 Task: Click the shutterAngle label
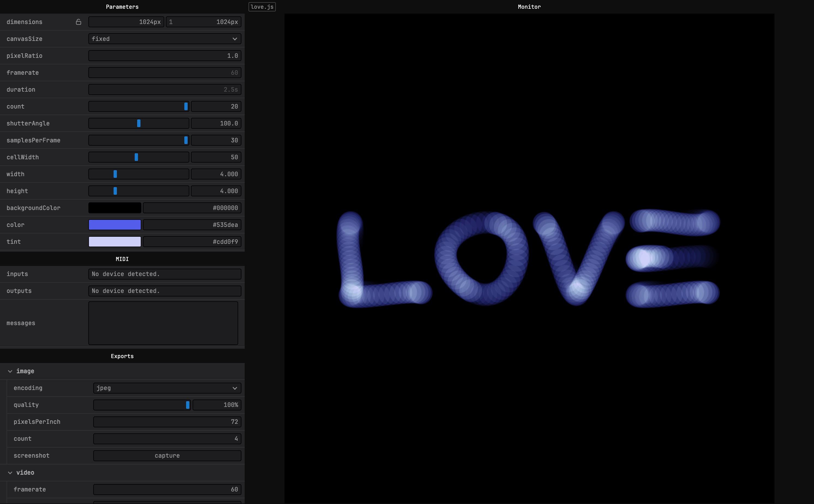pos(28,123)
